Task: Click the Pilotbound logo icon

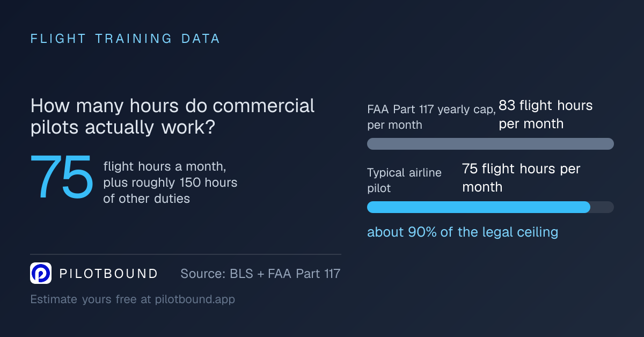Action: pos(41,273)
